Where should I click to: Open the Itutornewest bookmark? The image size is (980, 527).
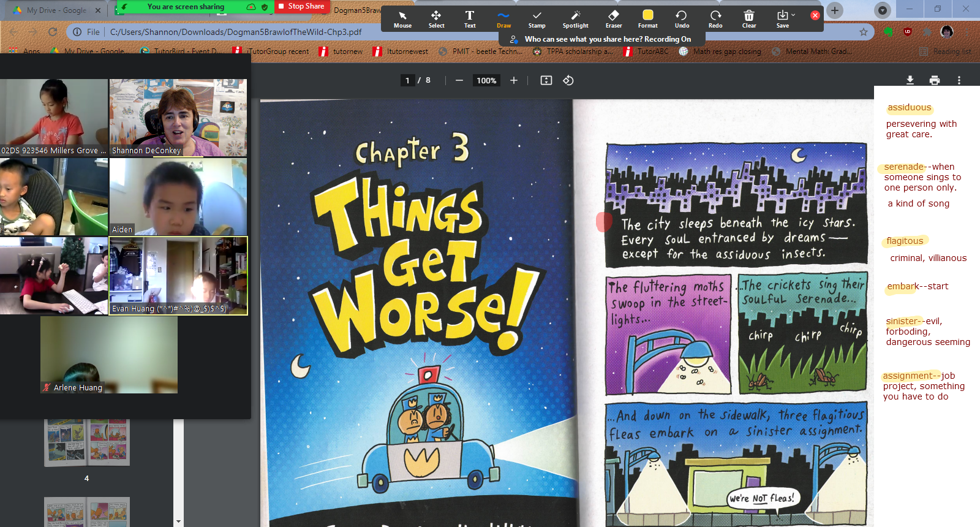[x=401, y=51]
